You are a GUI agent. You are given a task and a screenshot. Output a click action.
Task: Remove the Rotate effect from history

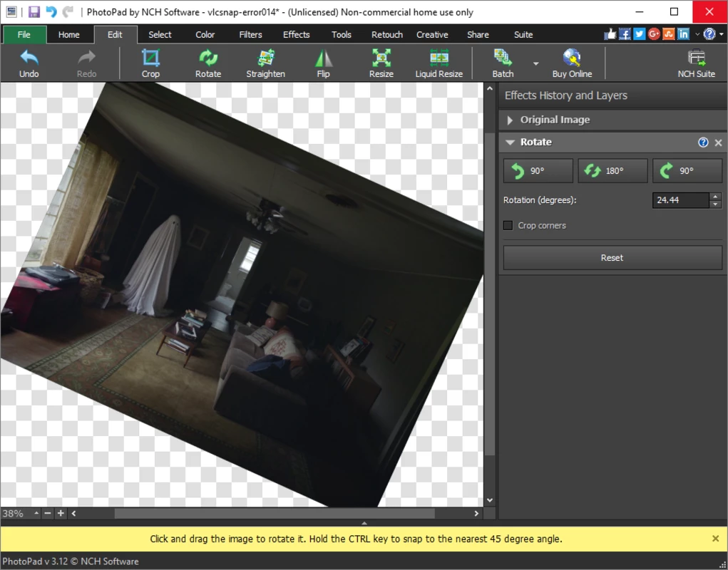[x=718, y=142]
